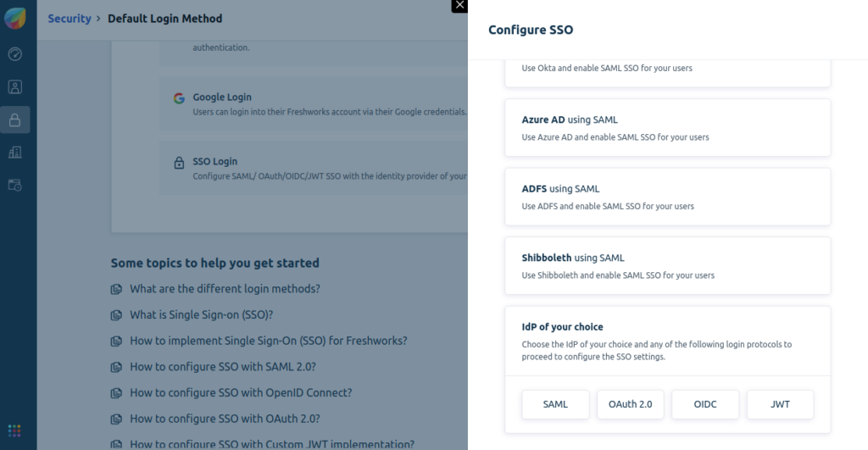Click document icon beside 'different login methods'
Viewport: 868px width, 450px height.
click(x=116, y=289)
